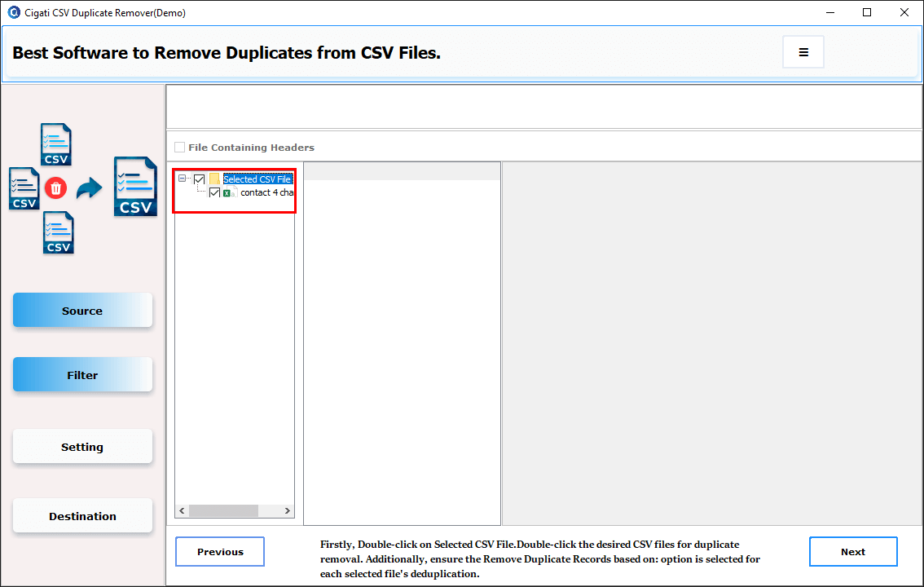Click the blue arrow icon in sidebar graphic
Image resolution: width=924 pixels, height=587 pixels.
pos(89,188)
